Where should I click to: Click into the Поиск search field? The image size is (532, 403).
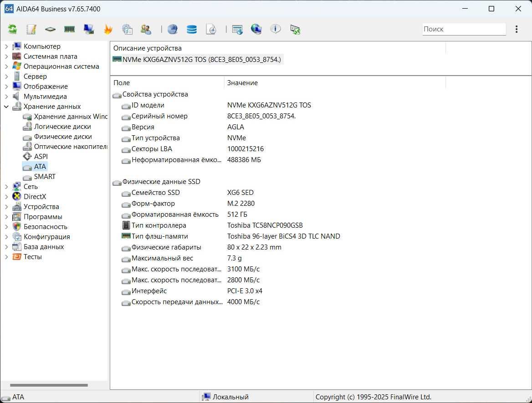coord(464,29)
